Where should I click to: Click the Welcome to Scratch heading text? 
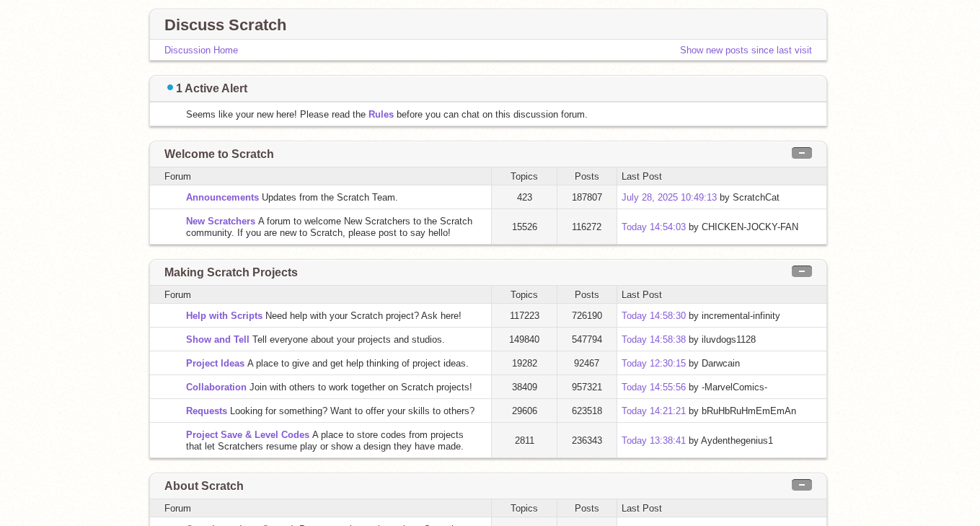click(x=219, y=154)
